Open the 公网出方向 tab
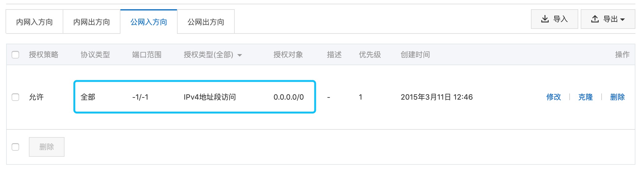The height and width of the screenshot is (174, 644). pyautogui.click(x=206, y=22)
